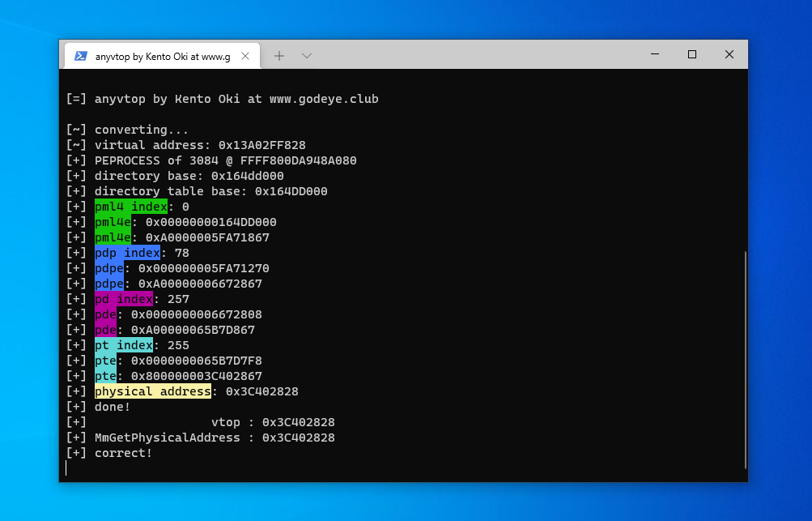Select the anyvtop terminal tab
The width and height of the screenshot is (812, 521).
tap(162, 56)
